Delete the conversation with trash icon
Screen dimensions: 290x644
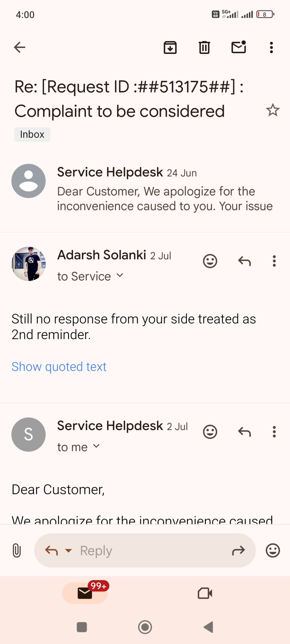click(204, 47)
